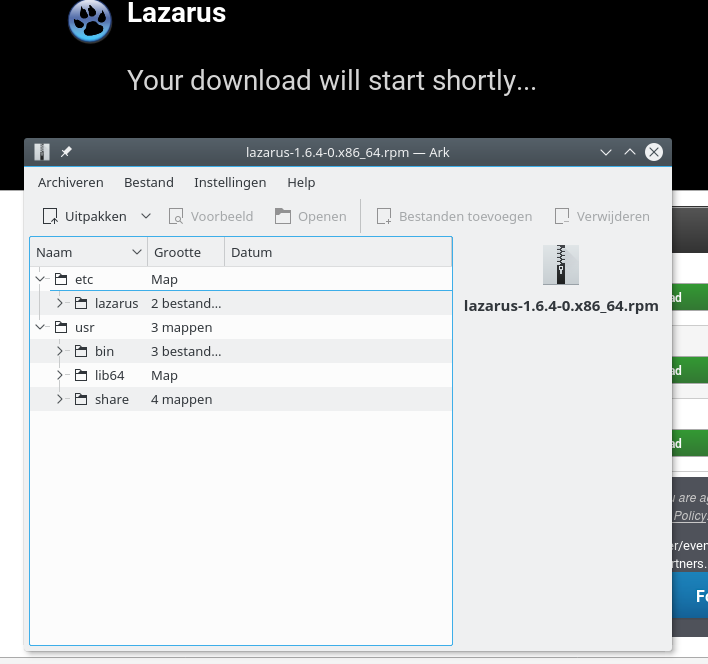This screenshot has height=664, width=708.
Task: Click the Lazarus paw logo on webpage
Action: [x=90, y=22]
